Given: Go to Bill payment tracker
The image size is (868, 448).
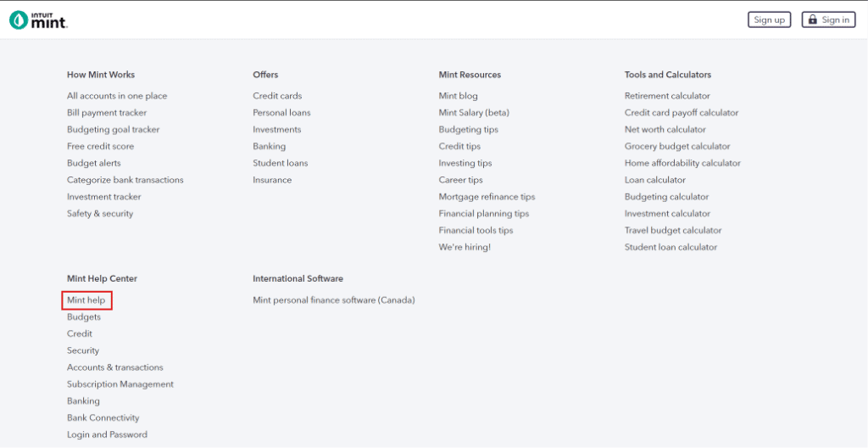Looking at the screenshot, I should (107, 113).
